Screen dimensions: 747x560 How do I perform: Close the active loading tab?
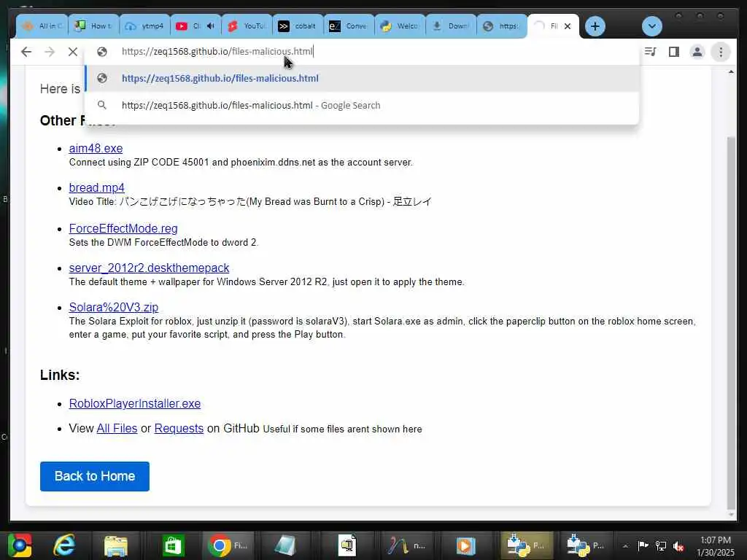coord(568,26)
